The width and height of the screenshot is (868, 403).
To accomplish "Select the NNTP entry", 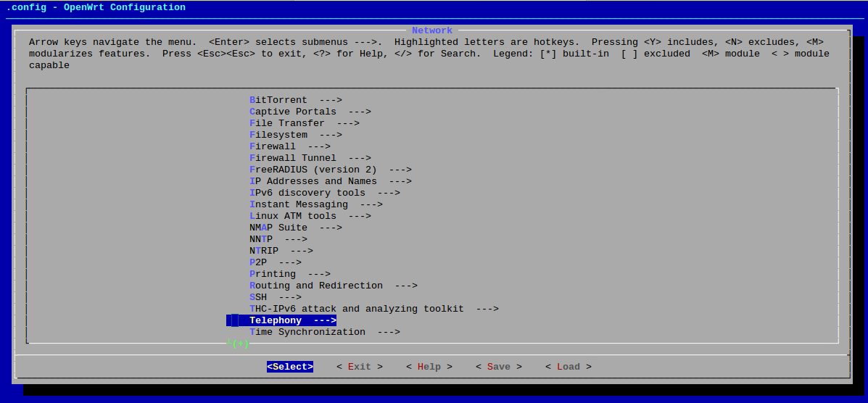I will pyautogui.click(x=278, y=240).
